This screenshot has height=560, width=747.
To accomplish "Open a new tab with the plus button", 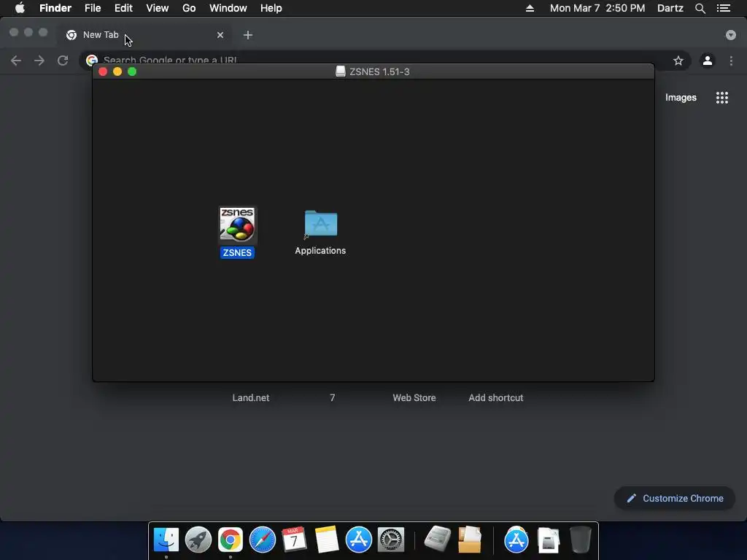I will coord(248,35).
